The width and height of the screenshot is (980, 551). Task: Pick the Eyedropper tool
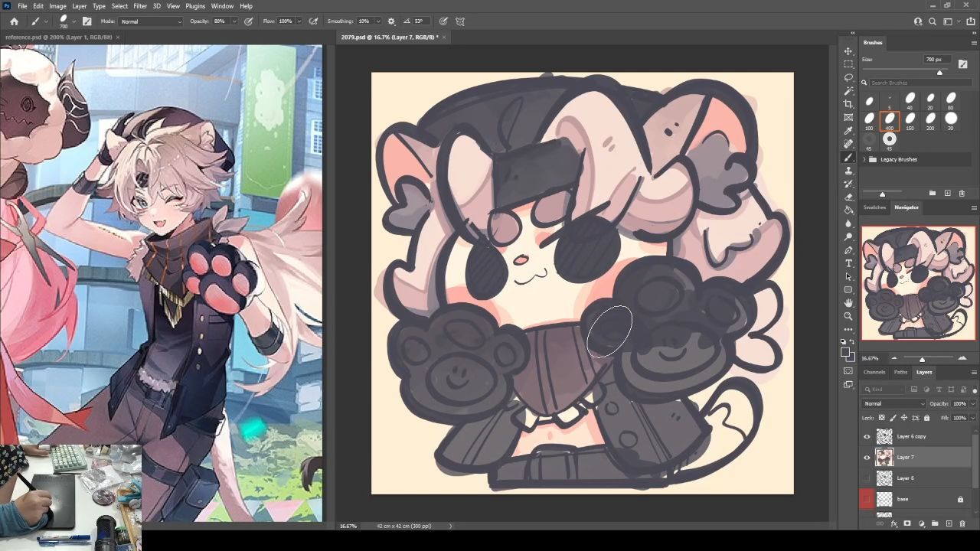pyautogui.click(x=848, y=131)
